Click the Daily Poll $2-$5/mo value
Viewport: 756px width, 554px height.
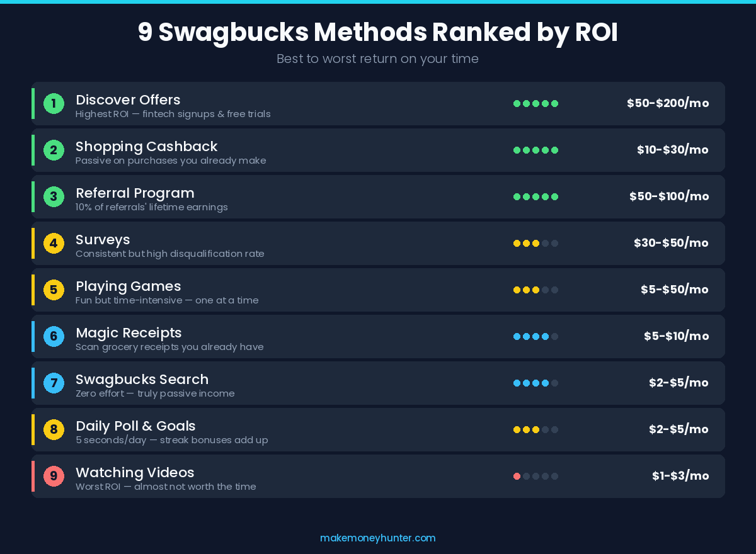click(679, 429)
